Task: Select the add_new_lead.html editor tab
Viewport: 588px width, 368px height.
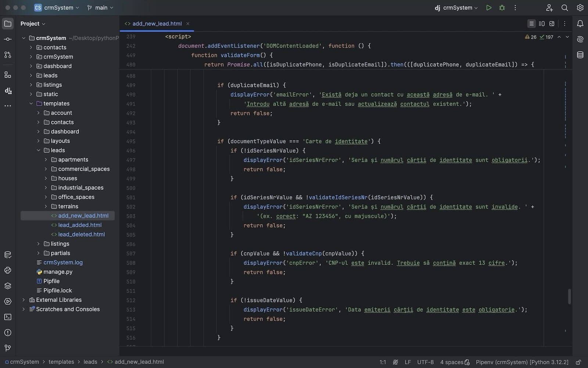Action: (157, 24)
